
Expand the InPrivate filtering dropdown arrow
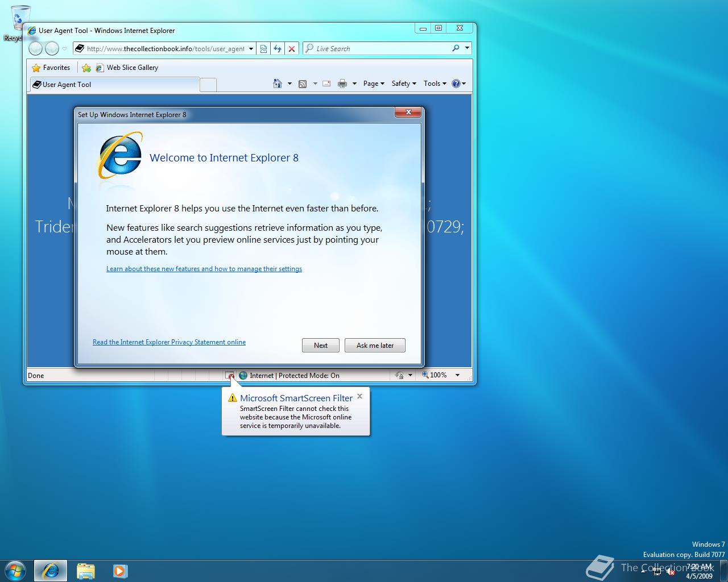coord(410,375)
